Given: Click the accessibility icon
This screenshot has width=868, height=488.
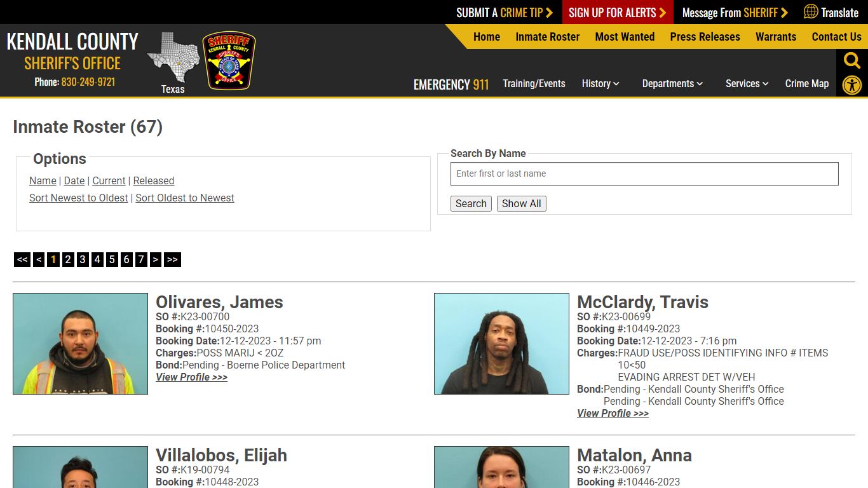Looking at the screenshot, I should pyautogui.click(x=852, y=85).
